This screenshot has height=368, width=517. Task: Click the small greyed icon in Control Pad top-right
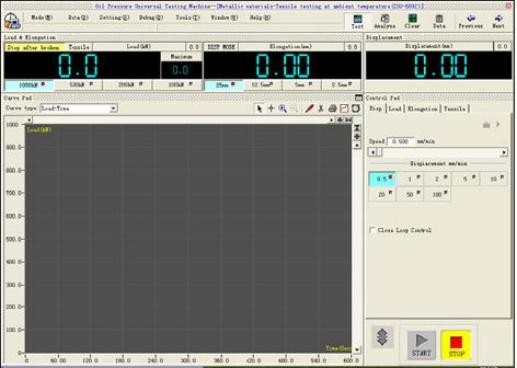pyautogui.click(x=486, y=125)
